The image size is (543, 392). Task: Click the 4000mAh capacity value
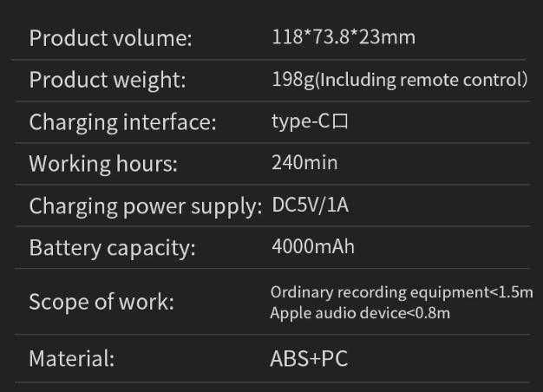[313, 246]
